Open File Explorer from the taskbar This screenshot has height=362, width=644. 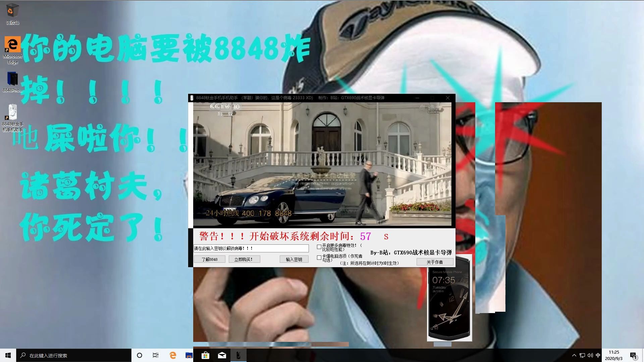[x=189, y=355]
